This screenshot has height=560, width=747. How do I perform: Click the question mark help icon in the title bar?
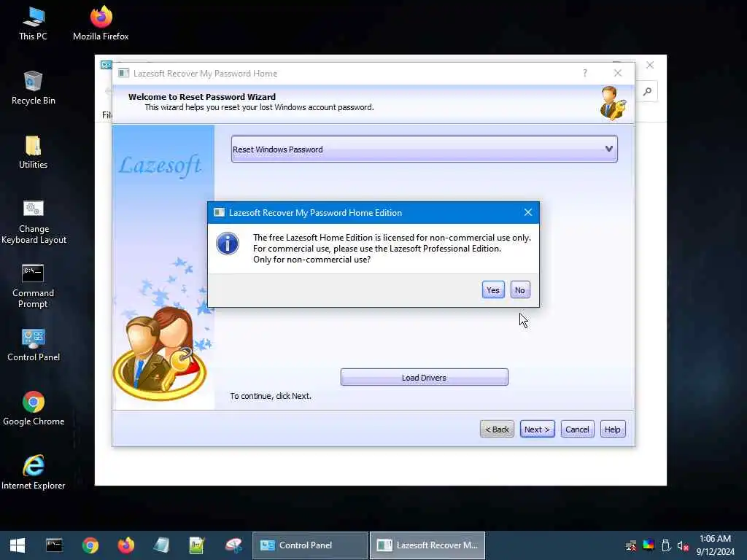pyautogui.click(x=584, y=73)
